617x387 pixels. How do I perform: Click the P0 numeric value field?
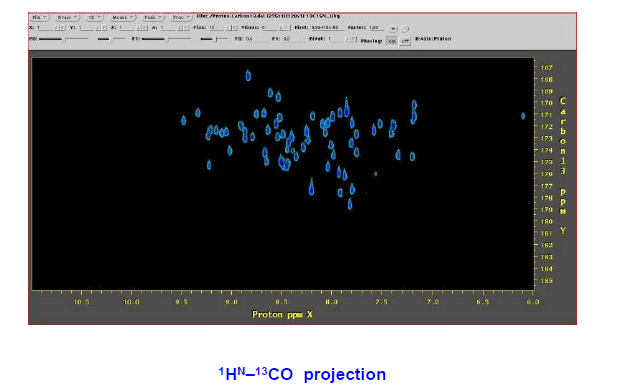pyautogui.click(x=256, y=39)
